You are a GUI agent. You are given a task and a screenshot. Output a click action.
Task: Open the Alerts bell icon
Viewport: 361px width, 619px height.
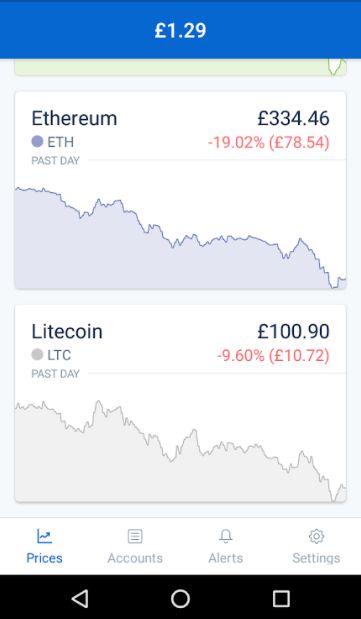tap(226, 536)
